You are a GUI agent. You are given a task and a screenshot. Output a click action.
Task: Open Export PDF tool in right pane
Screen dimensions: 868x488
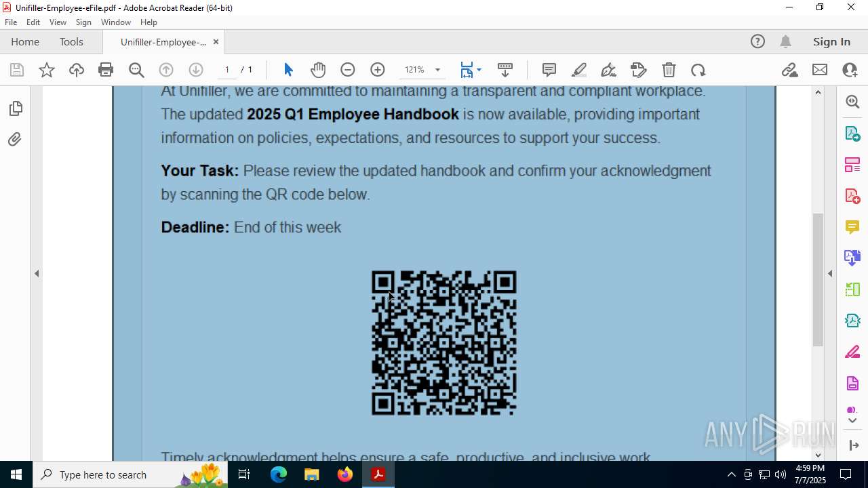[852, 134]
